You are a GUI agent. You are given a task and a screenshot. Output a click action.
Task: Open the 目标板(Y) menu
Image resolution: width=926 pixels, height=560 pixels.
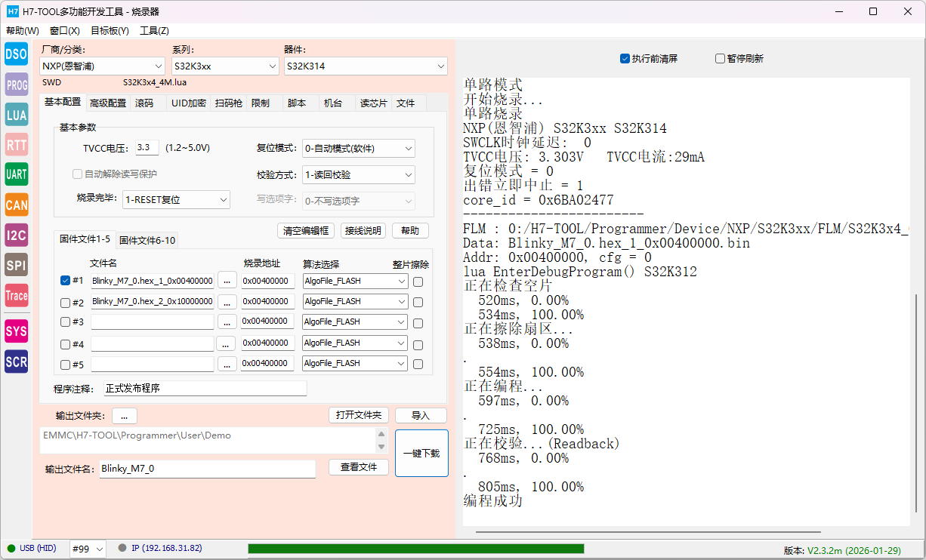[x=110, y=31]
